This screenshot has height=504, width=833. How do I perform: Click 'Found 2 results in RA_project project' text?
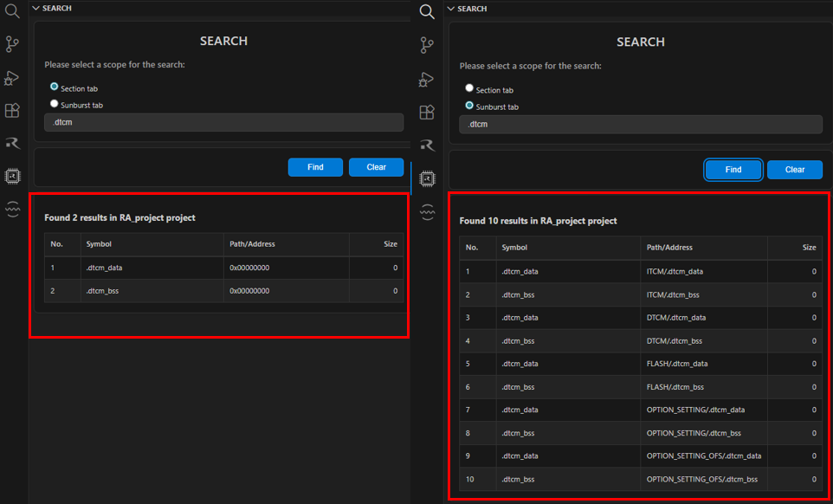119,217
